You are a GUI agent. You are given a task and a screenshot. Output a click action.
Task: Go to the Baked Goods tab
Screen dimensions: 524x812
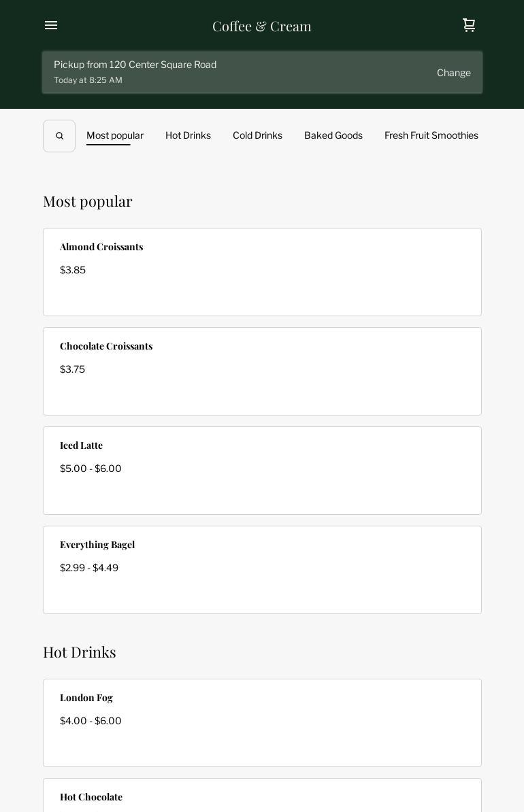tap(333, 135)
